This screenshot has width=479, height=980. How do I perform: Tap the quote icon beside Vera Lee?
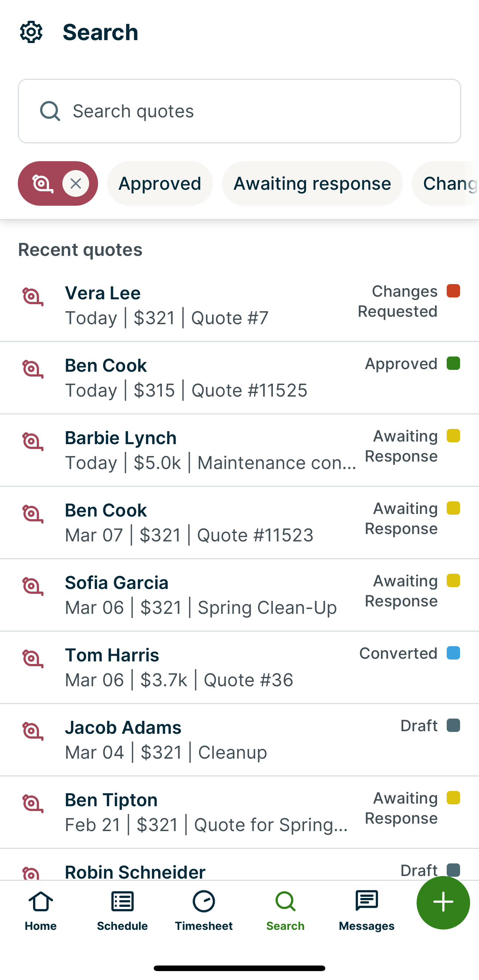point(33,297)
